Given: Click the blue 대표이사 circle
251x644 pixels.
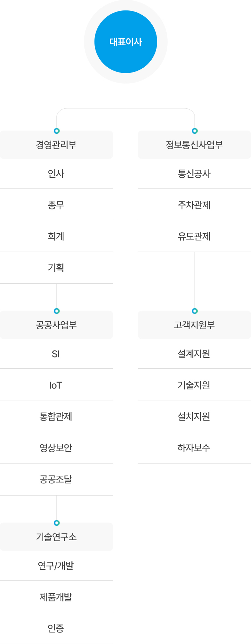Looking at the screenshot, I should click(126, 42).
